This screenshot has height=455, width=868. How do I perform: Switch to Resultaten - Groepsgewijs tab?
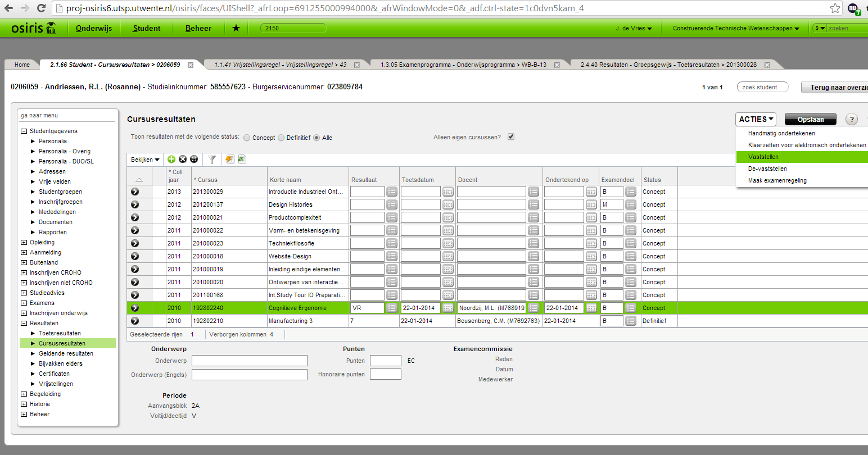pyautogui.click(x=668, y=65)
